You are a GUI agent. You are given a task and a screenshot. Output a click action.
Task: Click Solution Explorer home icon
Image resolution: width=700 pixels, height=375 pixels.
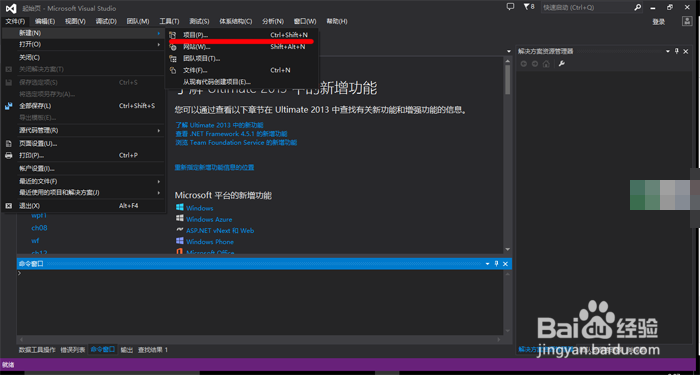click(x=546, y=64)
